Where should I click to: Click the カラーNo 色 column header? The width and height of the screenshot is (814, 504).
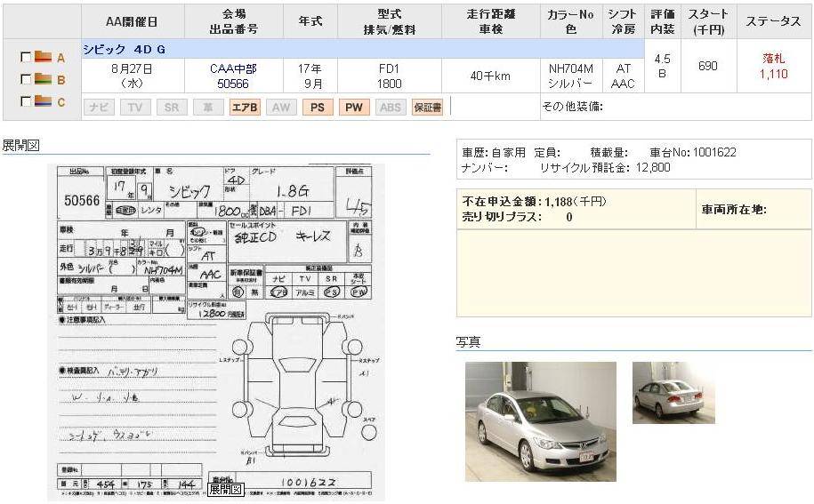tap(570, 21)
